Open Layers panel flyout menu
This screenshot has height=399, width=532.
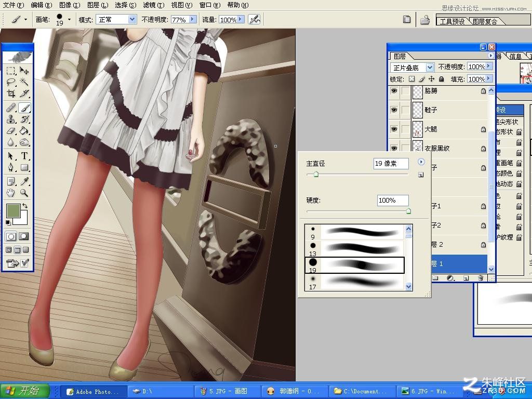(x=490, y=55)
